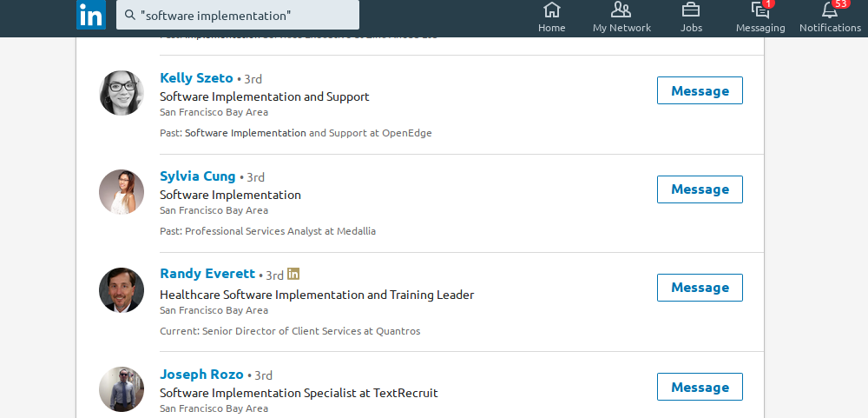Click Sylvia Cung's "Software Implementation" headline
868x418 pixels.
[x=230, y=196]
